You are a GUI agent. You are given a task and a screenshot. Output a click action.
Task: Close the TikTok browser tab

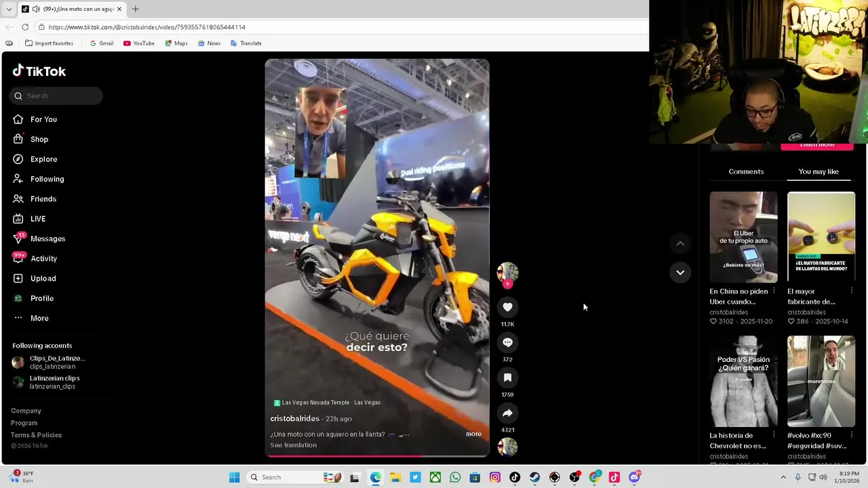coord(119,9)
